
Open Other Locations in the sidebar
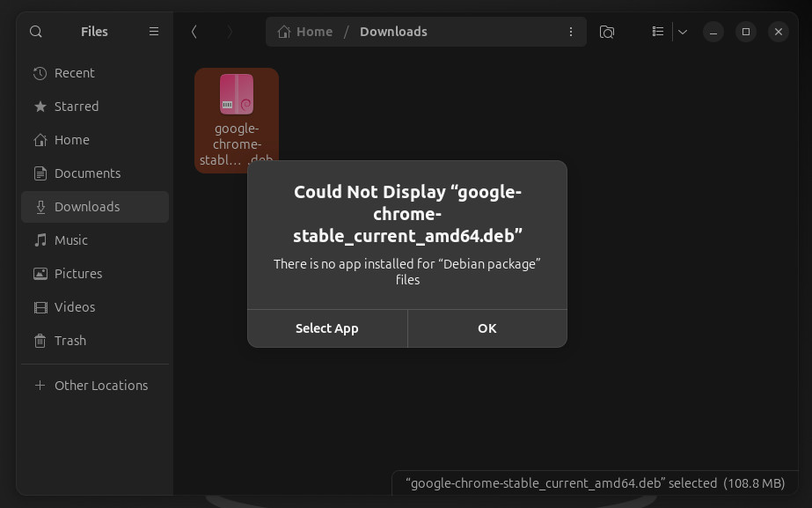(x=95, y=386)
